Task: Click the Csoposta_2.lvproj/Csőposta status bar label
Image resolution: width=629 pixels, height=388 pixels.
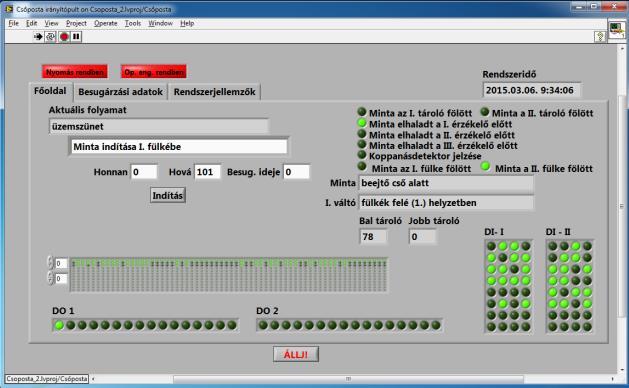Action: coord(47,379)
